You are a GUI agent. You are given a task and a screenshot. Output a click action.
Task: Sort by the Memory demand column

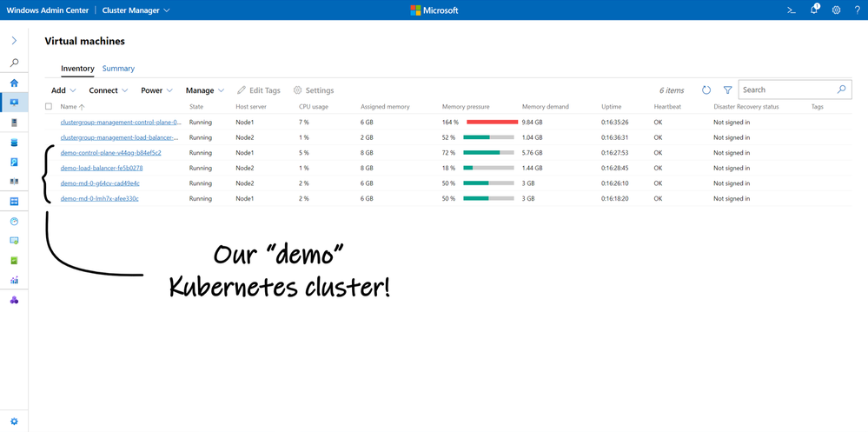(546, 106)
